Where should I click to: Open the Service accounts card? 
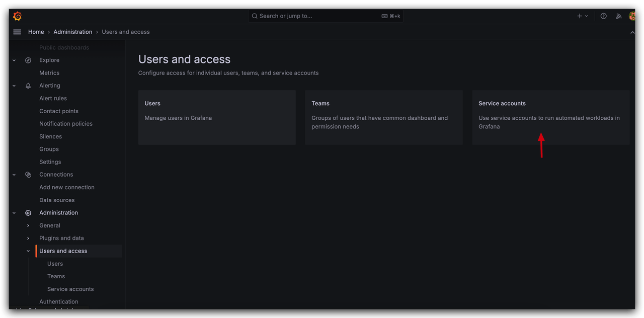point(550,117)
